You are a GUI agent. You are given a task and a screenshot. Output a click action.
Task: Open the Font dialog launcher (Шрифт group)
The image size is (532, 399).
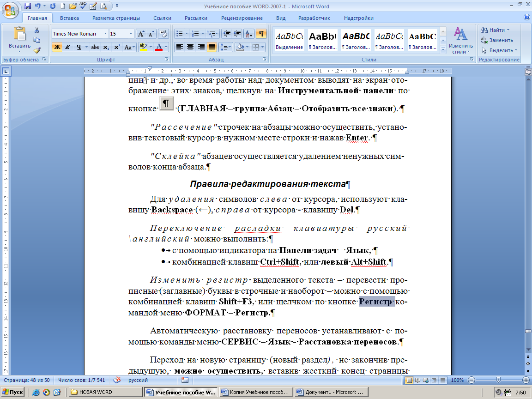click(167, 59)
